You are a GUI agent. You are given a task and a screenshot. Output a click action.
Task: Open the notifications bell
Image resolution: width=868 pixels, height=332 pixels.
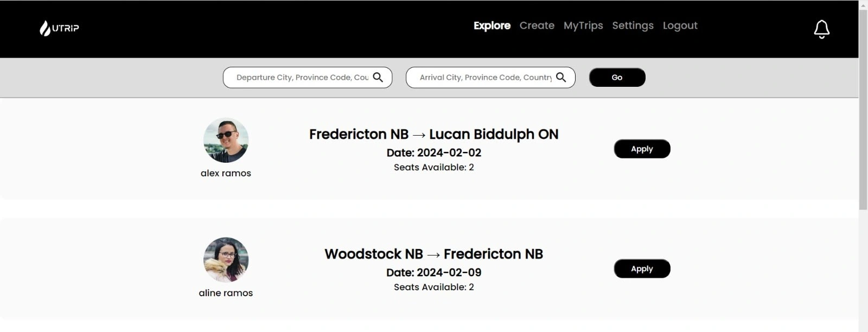(822, 29)
